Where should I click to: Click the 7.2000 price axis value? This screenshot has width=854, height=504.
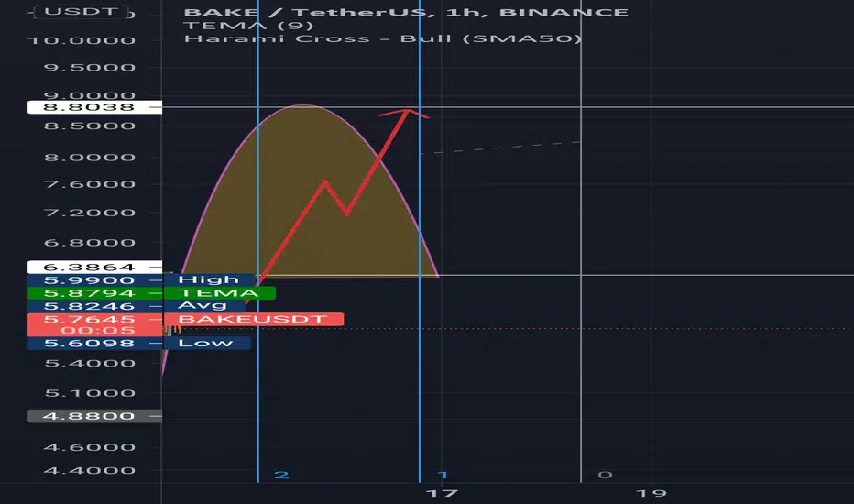[89, 213]
